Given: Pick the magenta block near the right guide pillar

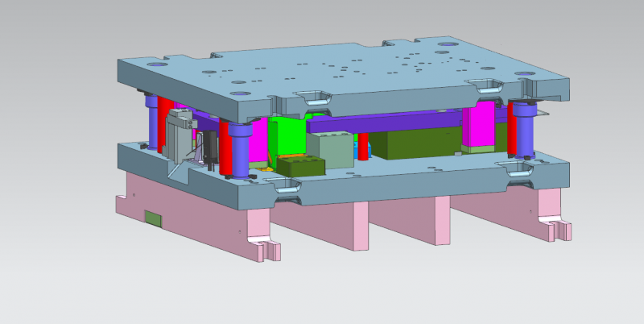Looking at the screenshot, I should pos(478,127).
